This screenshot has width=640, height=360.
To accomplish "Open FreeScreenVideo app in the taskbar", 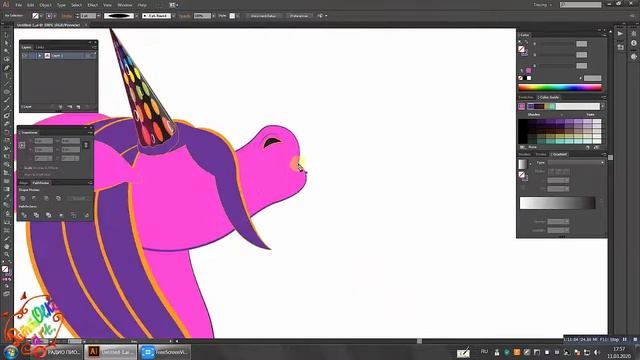I will pos(164,352).
